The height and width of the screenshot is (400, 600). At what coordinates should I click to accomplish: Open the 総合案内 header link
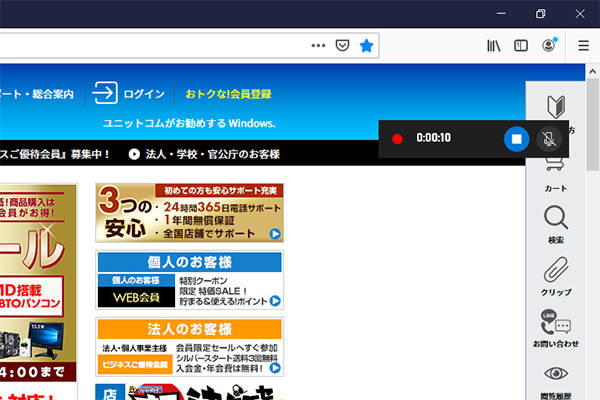53,94
